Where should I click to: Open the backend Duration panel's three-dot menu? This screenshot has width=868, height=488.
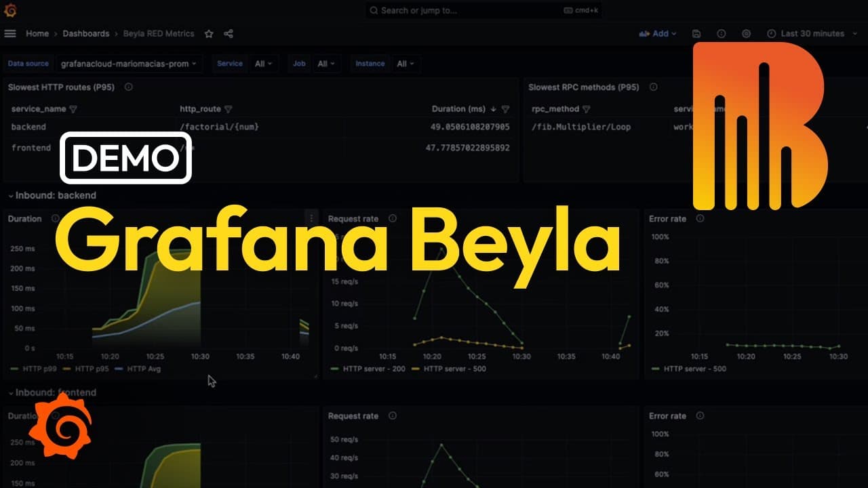click(x=312, y=218)
